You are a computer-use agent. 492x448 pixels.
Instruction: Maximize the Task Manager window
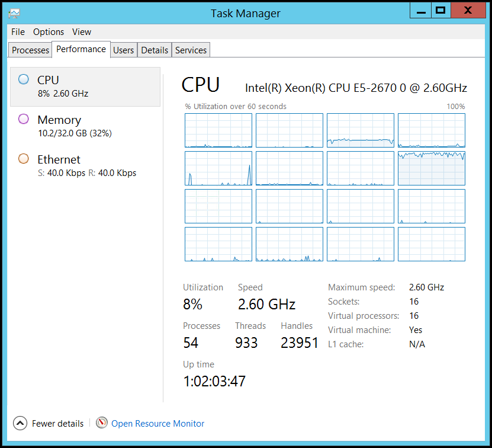tap(440, 10)
